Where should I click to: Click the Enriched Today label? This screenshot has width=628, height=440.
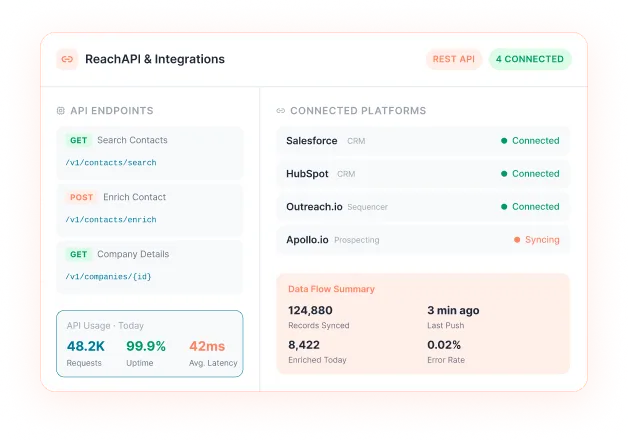click(317, 360)
